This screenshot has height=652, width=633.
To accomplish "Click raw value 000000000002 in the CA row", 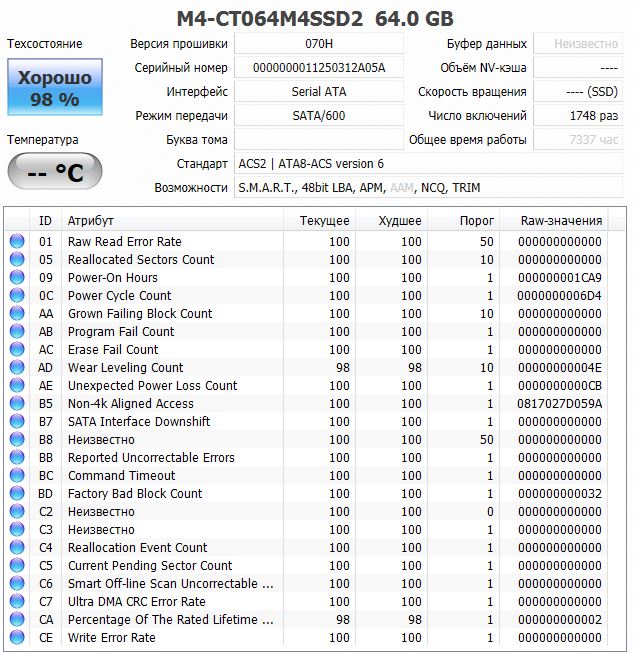I will pos(560,620).
